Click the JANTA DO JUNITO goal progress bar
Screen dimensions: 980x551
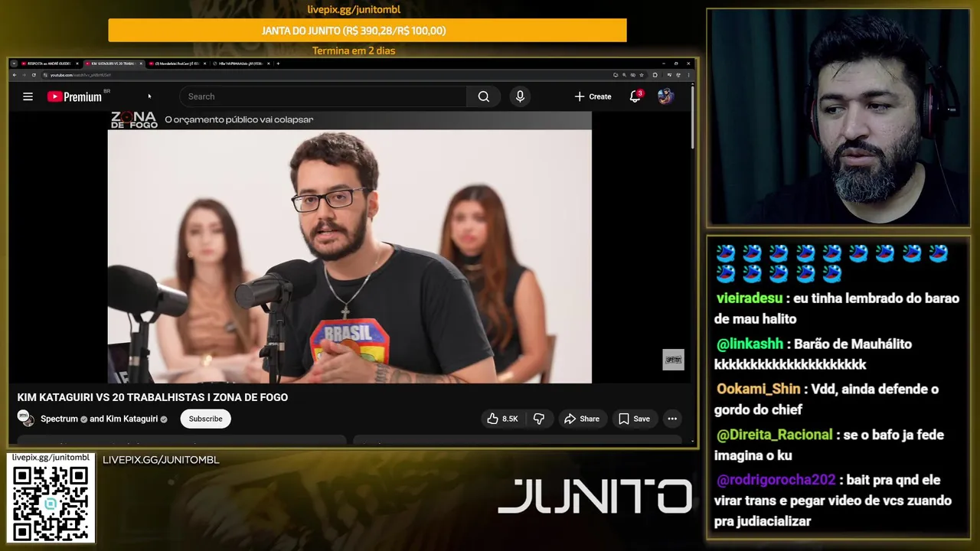[x=367, y=31]
